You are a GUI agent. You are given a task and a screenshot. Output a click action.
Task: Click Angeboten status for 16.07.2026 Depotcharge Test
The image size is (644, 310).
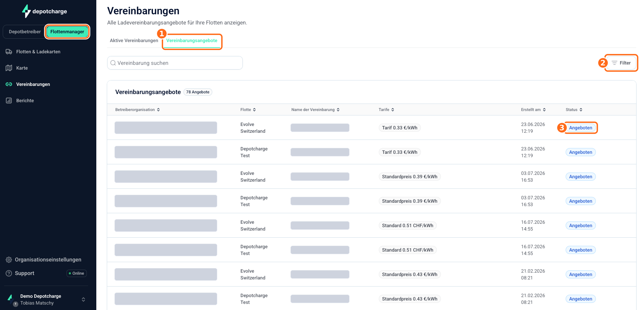581,250
